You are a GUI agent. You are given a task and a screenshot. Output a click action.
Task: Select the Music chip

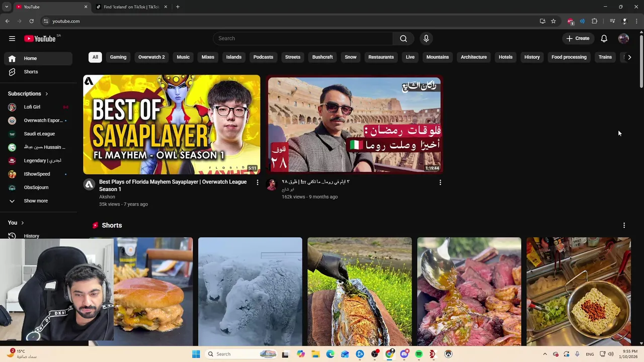(183, 57)
